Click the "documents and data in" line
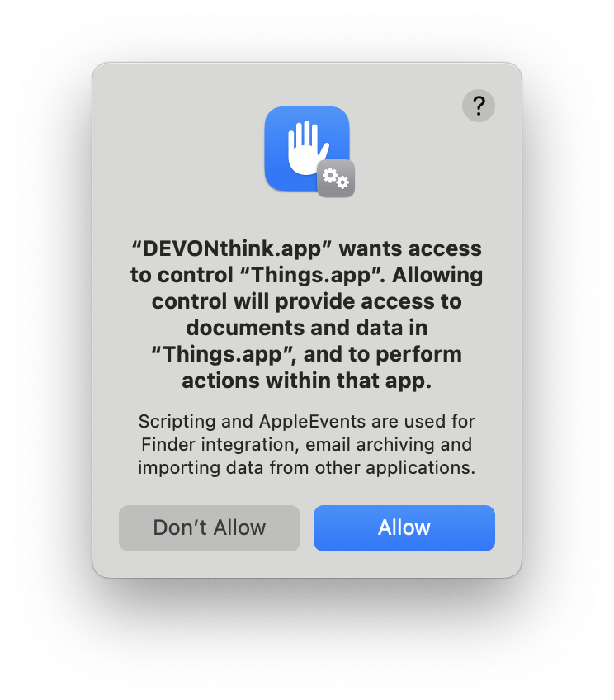This screenshot has width=614, height=700. [306, 329]
